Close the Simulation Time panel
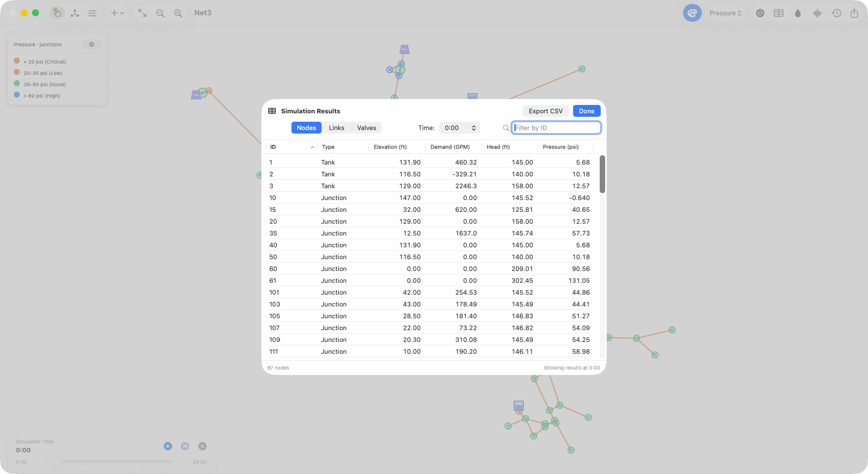The image size is (868, 474). click(202, 446)
